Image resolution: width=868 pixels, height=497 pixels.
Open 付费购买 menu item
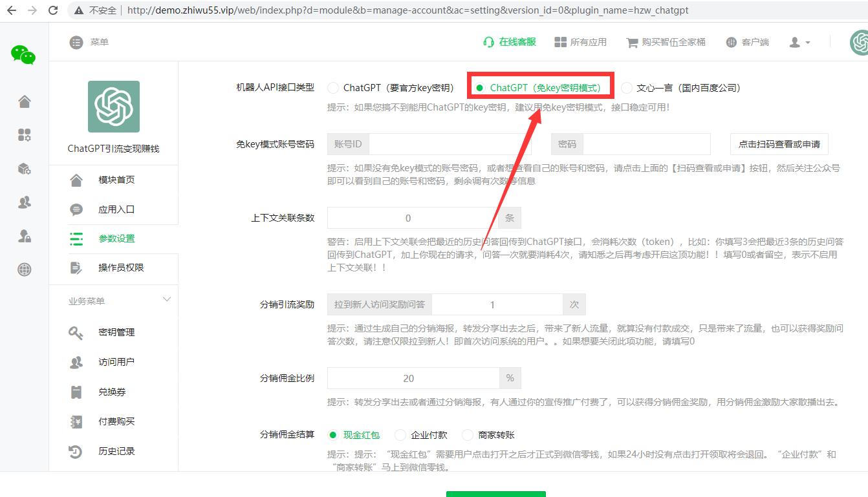click(x=116, y=421)
